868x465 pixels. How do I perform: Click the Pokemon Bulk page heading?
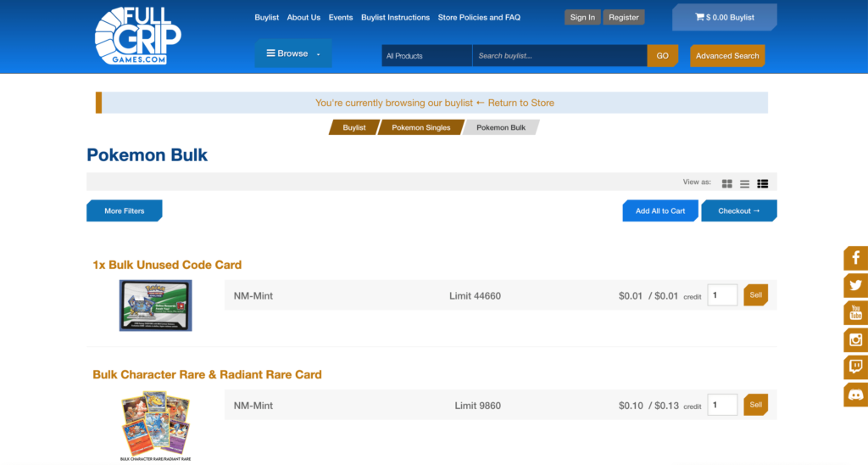click(147, 155)
